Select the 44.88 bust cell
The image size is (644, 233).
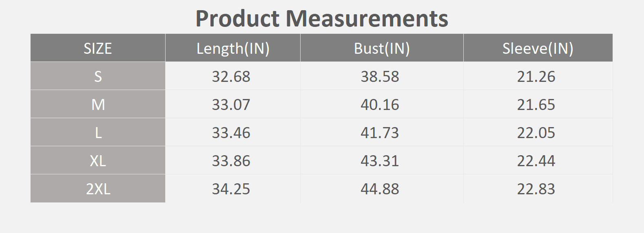coord(380,189)
